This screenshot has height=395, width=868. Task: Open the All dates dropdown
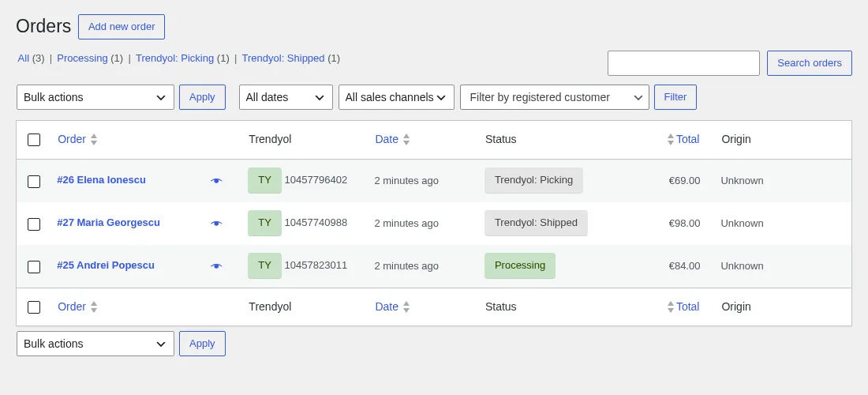coord(286,97)
